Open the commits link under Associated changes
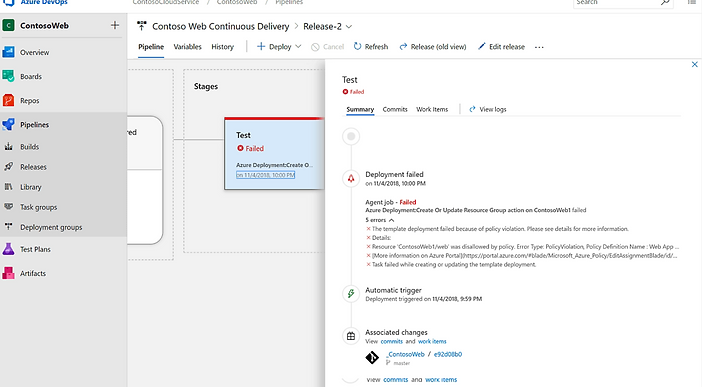The height and width of the screenshot is (387, 702). (x=392, y=341)
